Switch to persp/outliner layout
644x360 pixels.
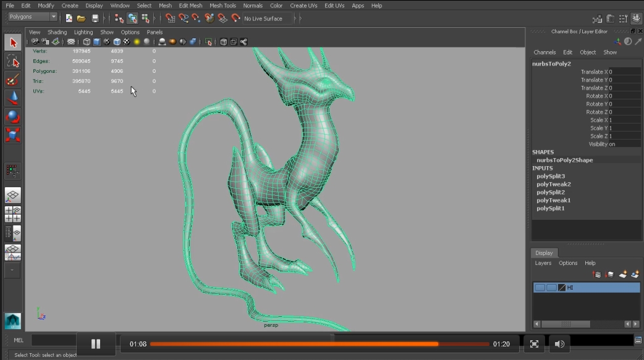click(13, 233)
